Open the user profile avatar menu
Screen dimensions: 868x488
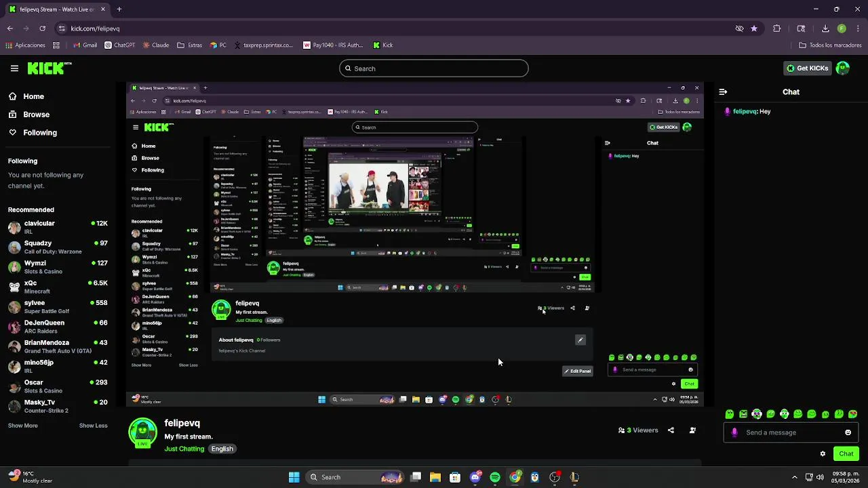click(x=843, y=68)
